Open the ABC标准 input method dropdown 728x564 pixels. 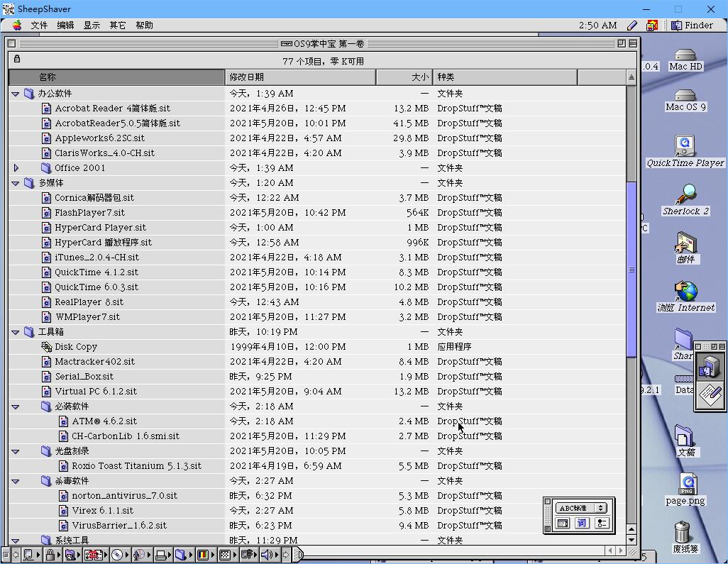coord(581,508)
